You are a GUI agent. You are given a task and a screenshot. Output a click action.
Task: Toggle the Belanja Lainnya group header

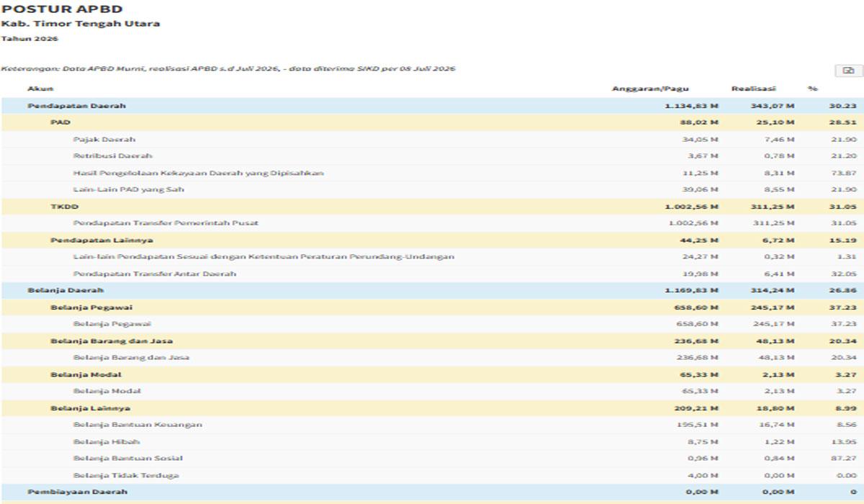click(432, 408)
